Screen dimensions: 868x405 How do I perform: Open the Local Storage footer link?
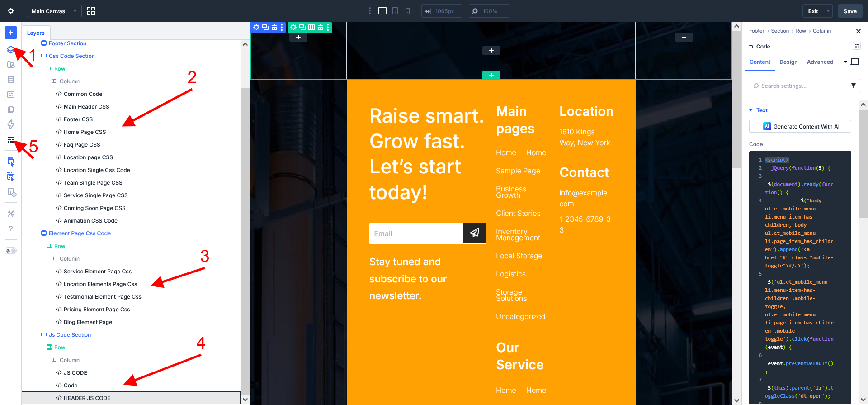[519, 256]
